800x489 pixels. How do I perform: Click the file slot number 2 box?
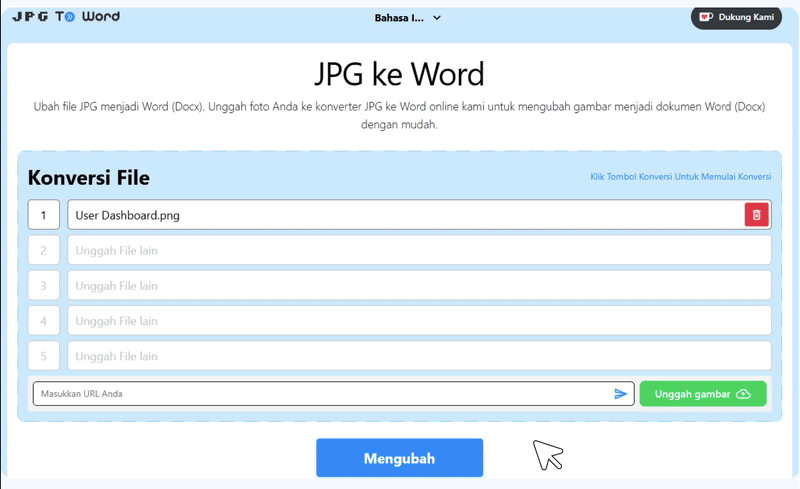[x=43, y=250]
